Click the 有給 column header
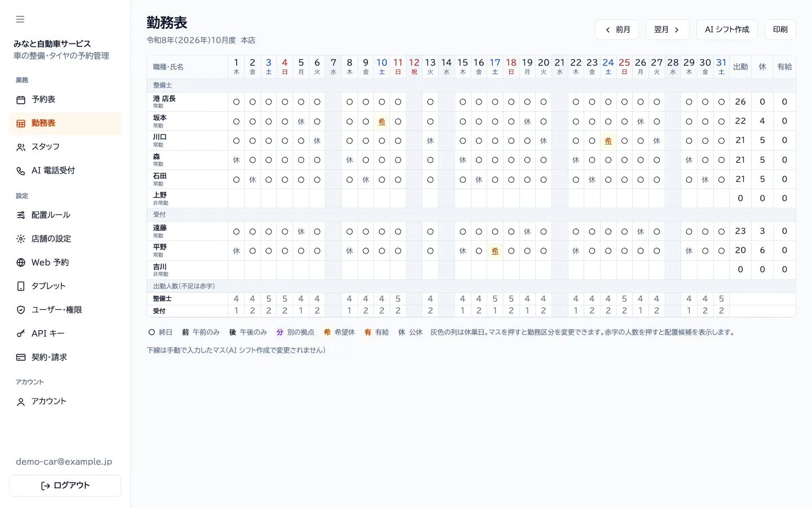Screen dimensions: 812x508 pos(784,67)
